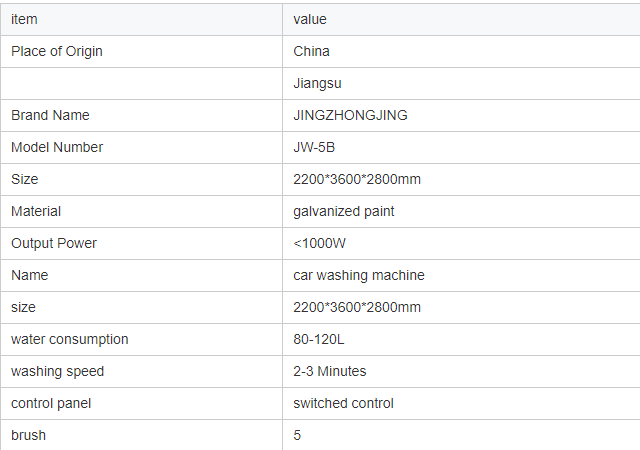Screen dimensions: 640x450
Task: Click the '2-3 Minutes' value
Action: point(330,371)
